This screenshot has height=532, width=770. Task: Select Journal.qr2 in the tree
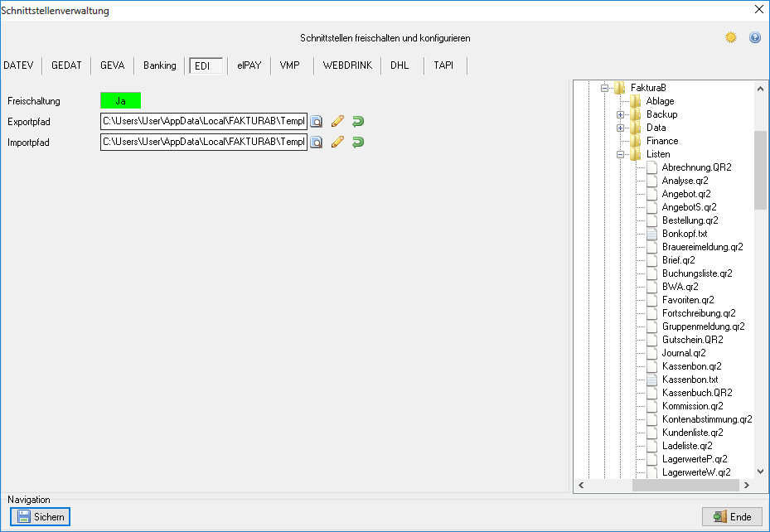pos(684,353)
